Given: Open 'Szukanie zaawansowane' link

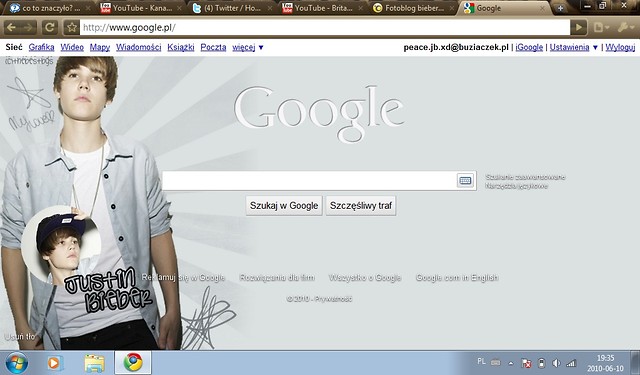Looking at the screenshot, I should [x=525, y=177].
